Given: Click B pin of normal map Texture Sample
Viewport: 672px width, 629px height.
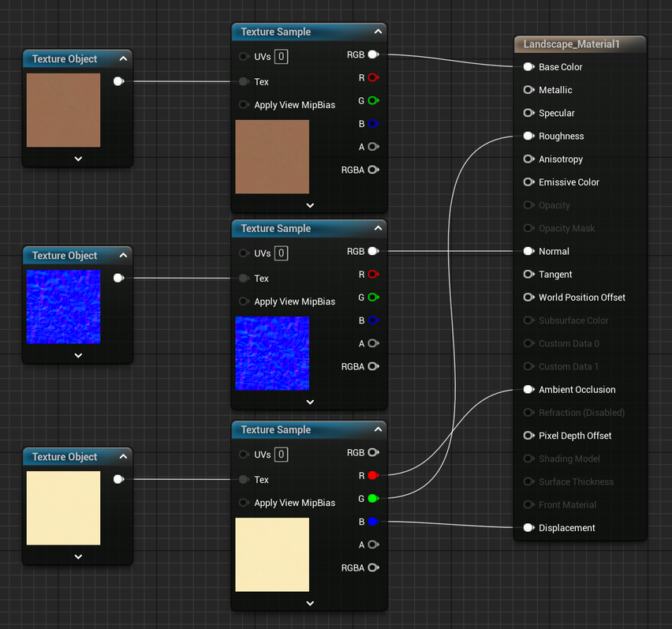Looking at the screenshot, I should [x=373, y=320].
